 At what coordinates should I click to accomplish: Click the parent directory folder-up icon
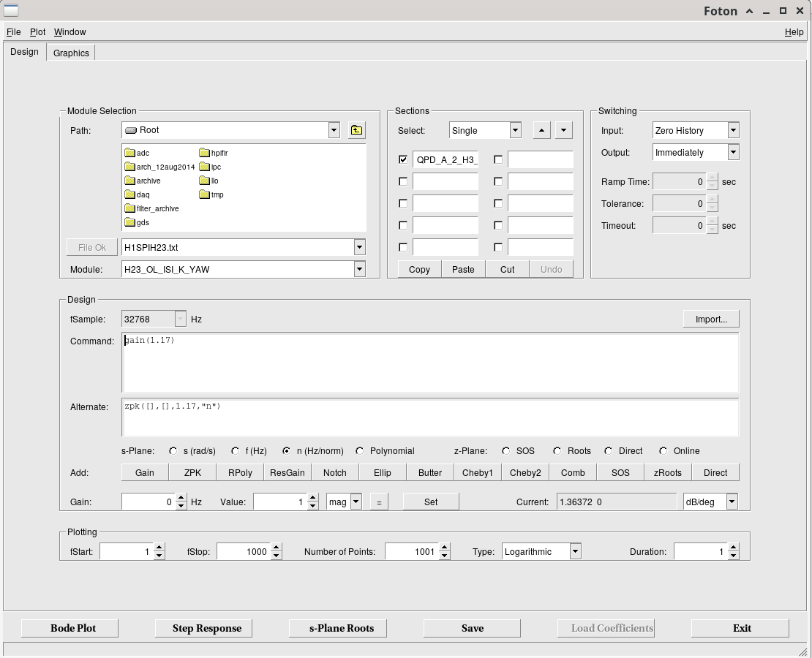pos(356,130)
